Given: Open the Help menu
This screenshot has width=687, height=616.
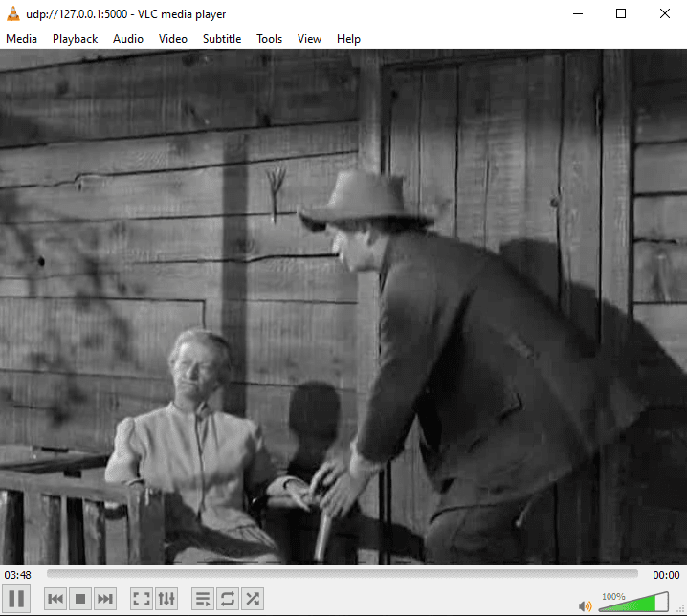Looking at the screenshot, I should [x=348, y=39].
